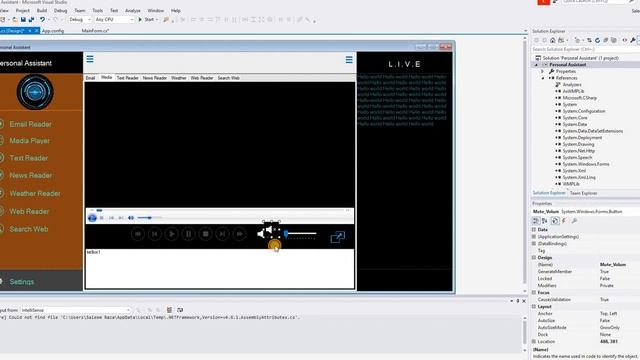Collapse the Personal Assistant project node
Screen dimensions: 640x360
[x=536, y=65]
